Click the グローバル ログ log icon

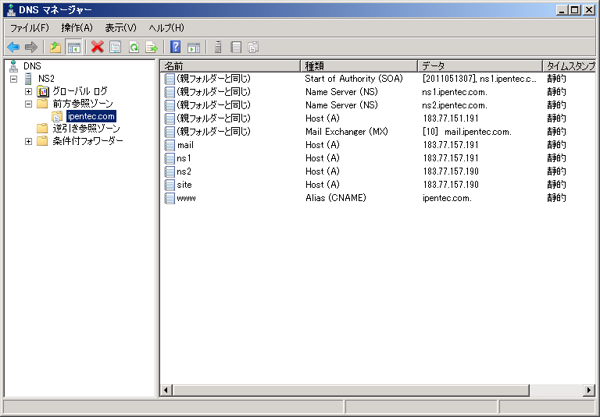pyautogui.click(x=43, y=91)
